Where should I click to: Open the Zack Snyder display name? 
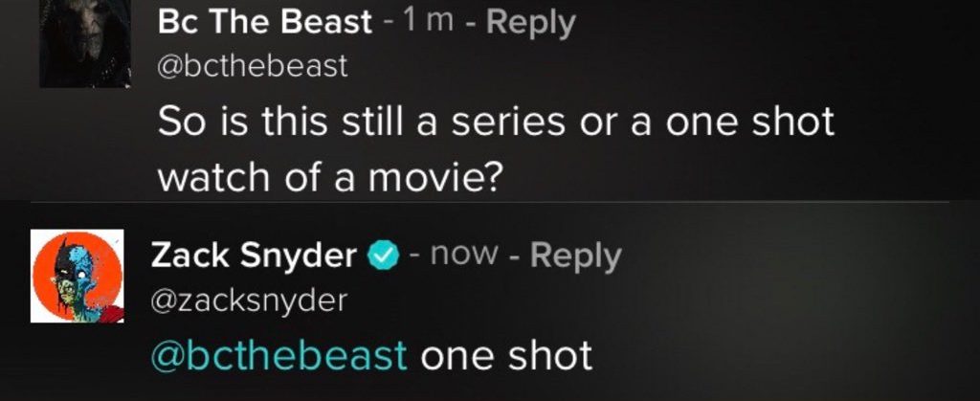tap(255, 256)
